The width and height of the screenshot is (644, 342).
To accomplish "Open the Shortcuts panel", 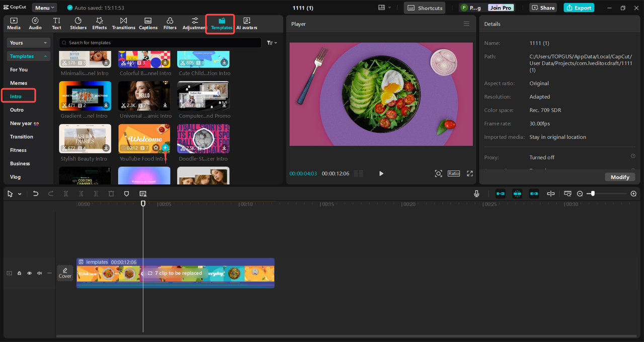I will pyautogui.click(x=425, y=8).
